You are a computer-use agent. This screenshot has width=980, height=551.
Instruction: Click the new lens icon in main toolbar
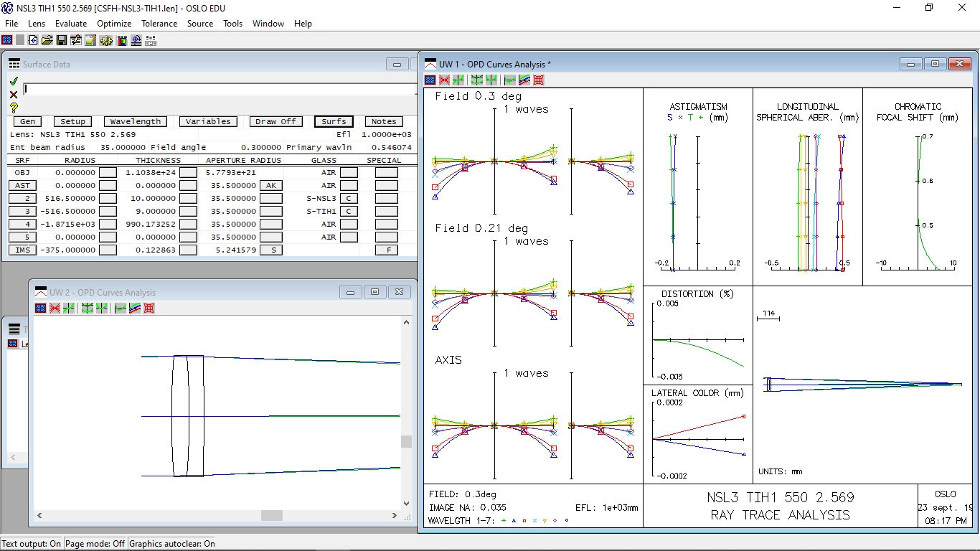[x=33, y=41]
